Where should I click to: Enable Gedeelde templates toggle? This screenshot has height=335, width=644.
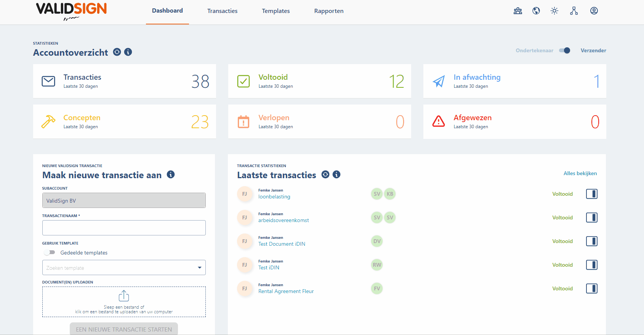click(50, 253)
